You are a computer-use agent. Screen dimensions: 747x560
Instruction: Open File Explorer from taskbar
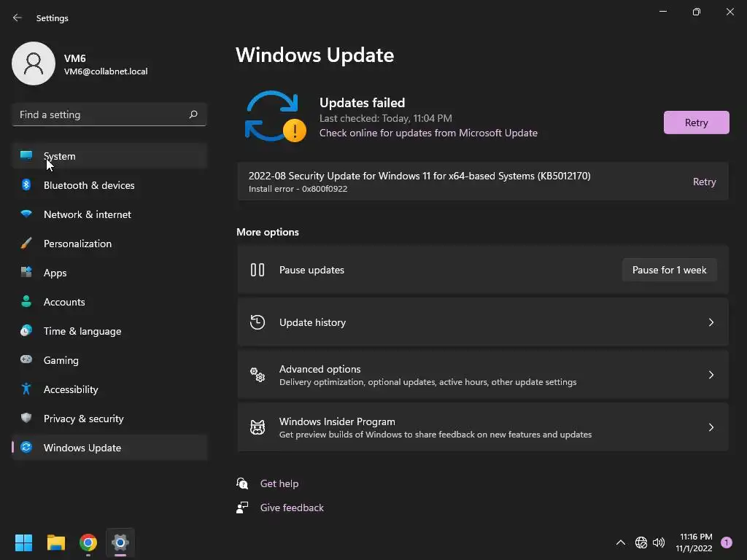(55, 542)
